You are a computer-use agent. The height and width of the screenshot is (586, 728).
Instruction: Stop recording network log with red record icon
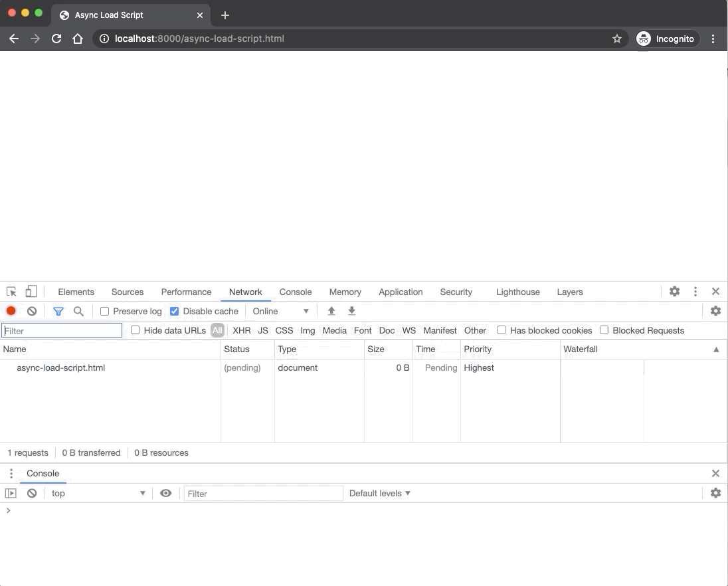click(x=11, y=310)
